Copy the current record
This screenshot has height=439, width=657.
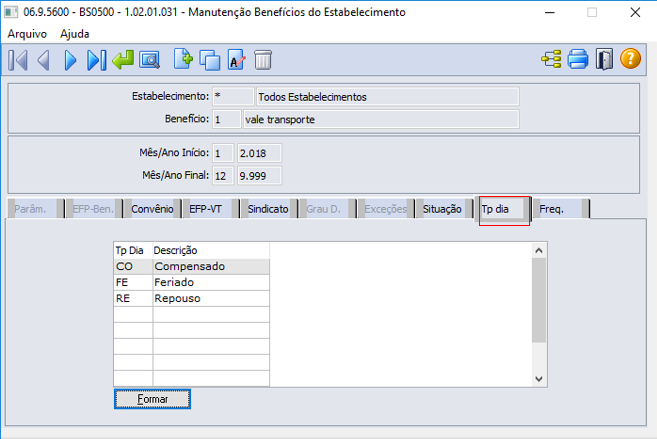(210, 60)
